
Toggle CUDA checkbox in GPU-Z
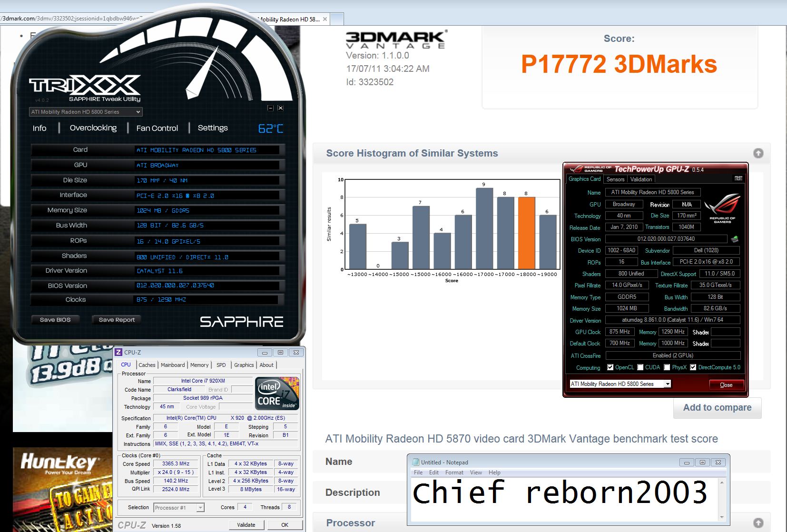[640, 367]
